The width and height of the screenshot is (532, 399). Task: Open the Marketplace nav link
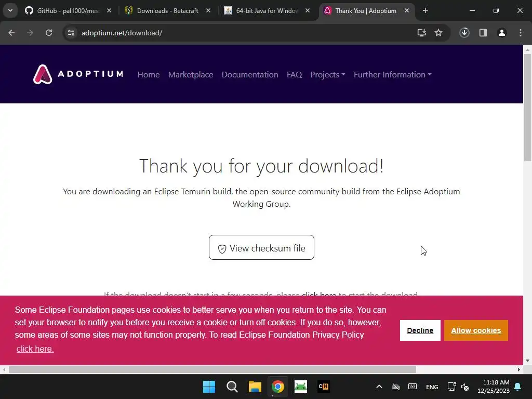[x=191, y=75]
